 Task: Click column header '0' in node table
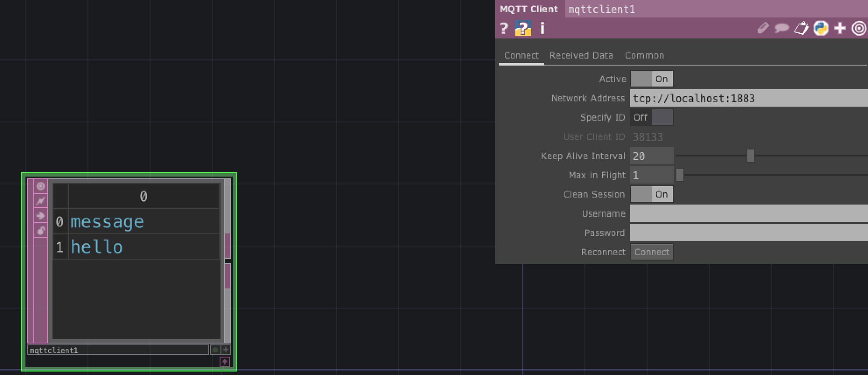pyautogui.click(x=144, y=196)
